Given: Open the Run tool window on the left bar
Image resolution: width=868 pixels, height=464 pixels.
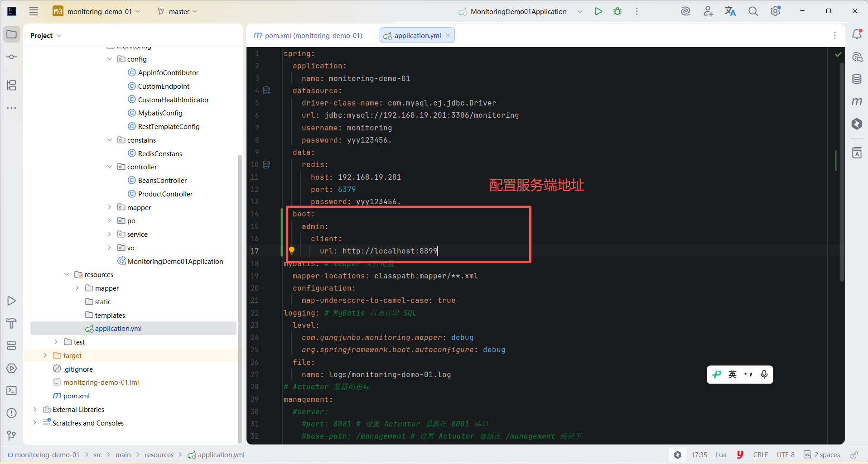Looking at the screenshot, I should click(x=12, y=301).
